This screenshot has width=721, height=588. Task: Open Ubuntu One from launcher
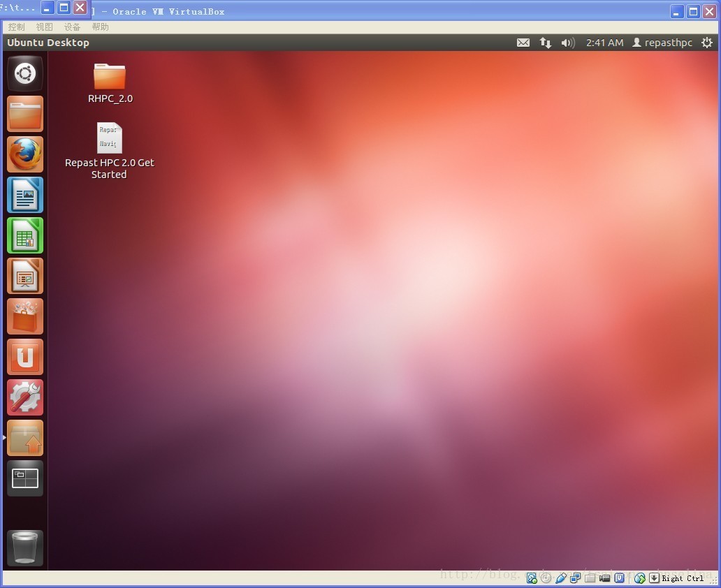pos(25,357)
